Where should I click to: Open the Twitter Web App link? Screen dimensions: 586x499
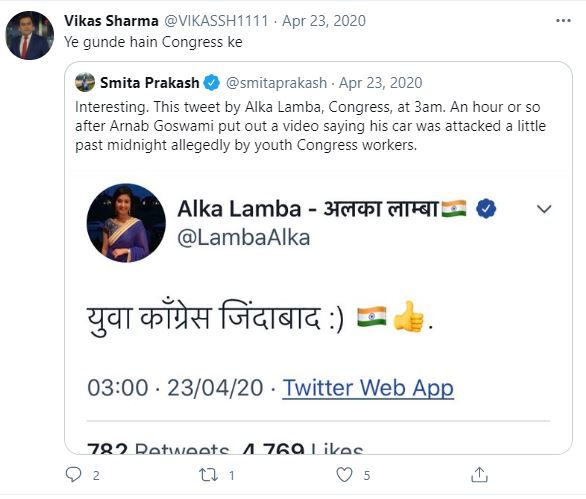click(x=368, y=388)
